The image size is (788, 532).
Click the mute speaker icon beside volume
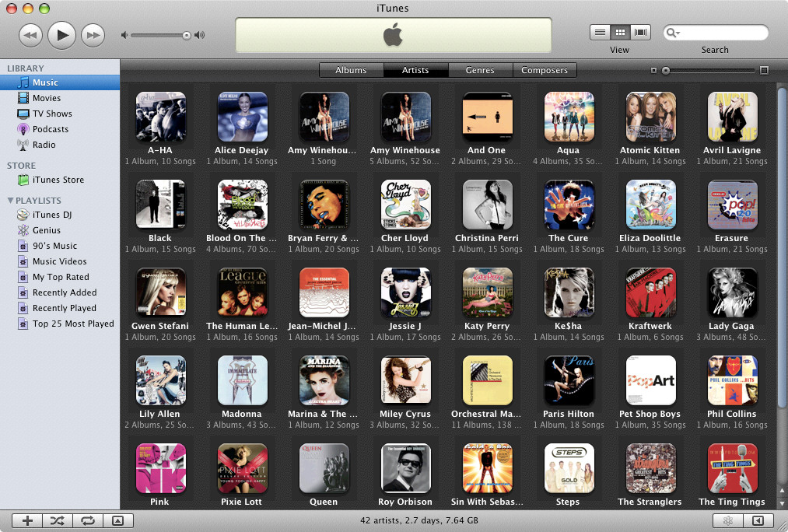124,35
